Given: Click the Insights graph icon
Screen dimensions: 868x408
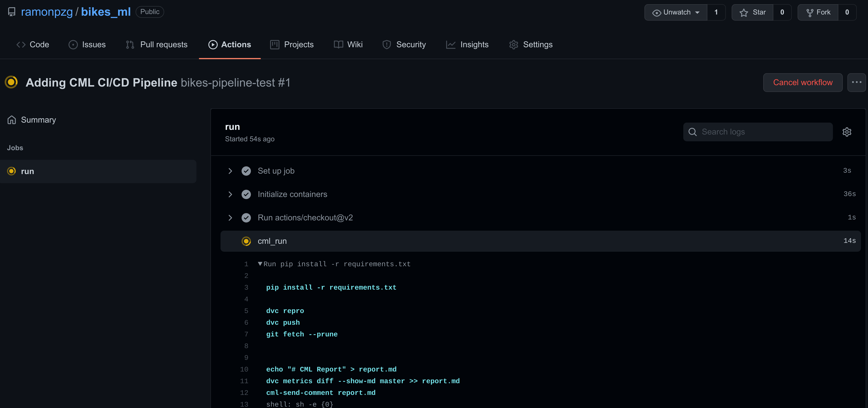Looking at the screenshot, I should click(451, 44).
